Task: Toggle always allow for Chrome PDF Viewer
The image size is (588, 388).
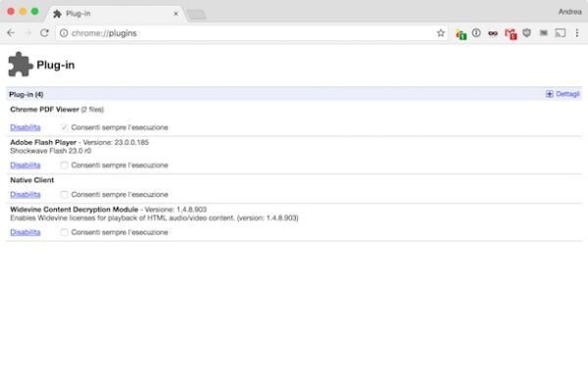Action: [x=64, y=127]
